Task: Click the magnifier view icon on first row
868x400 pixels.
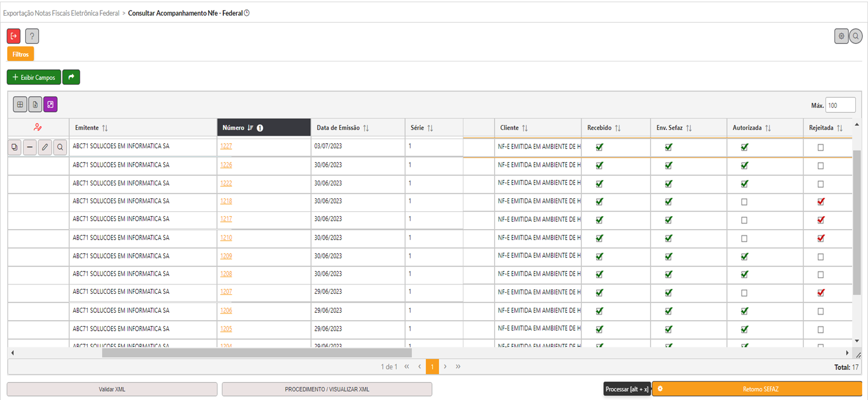Action: coord(60,147)
